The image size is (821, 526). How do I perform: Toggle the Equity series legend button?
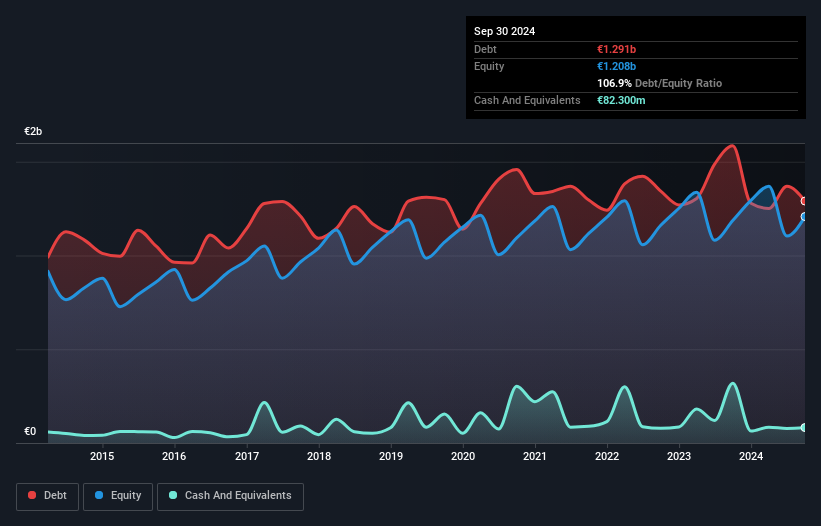118,496
